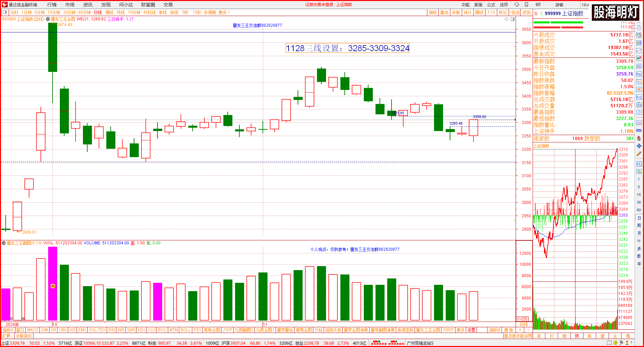644x347 pixels.
Task: Open the f(x) formula icon
Action: [639, 105]
